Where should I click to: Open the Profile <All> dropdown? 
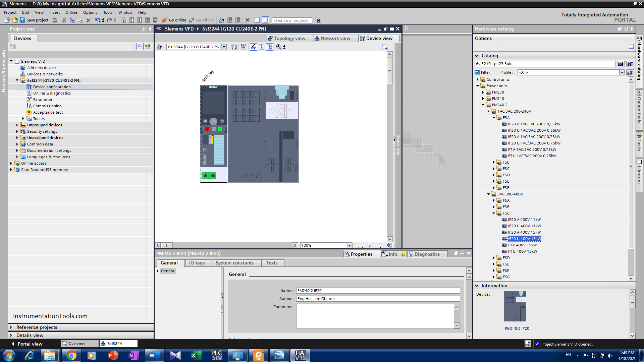tap(622, 72)
